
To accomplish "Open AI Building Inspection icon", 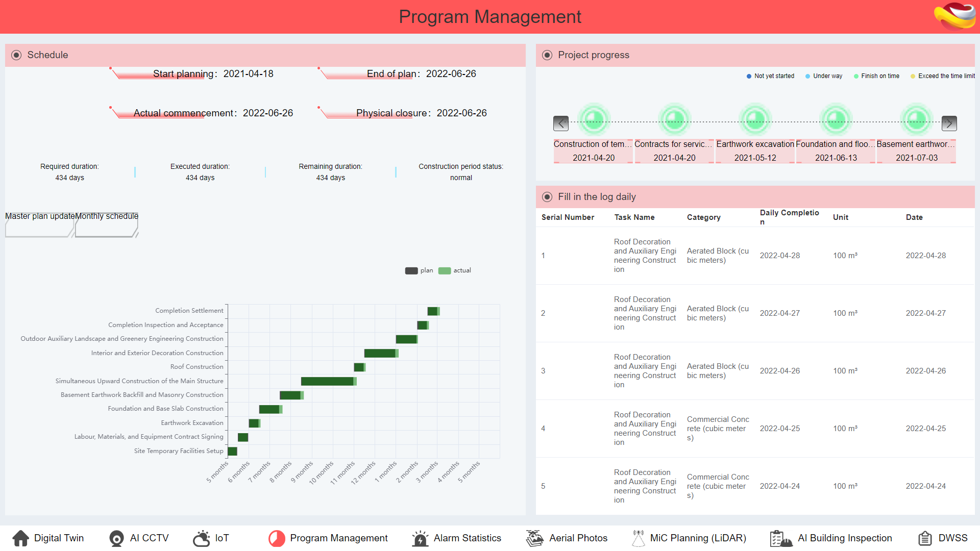I will [x=781, y=538].
